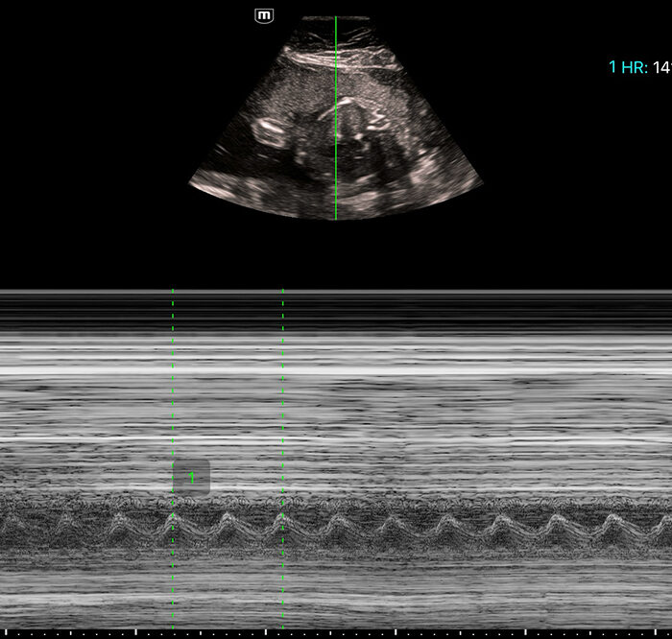
Task: Click the bottom end of the green M-line
Action: click(336, 218)
